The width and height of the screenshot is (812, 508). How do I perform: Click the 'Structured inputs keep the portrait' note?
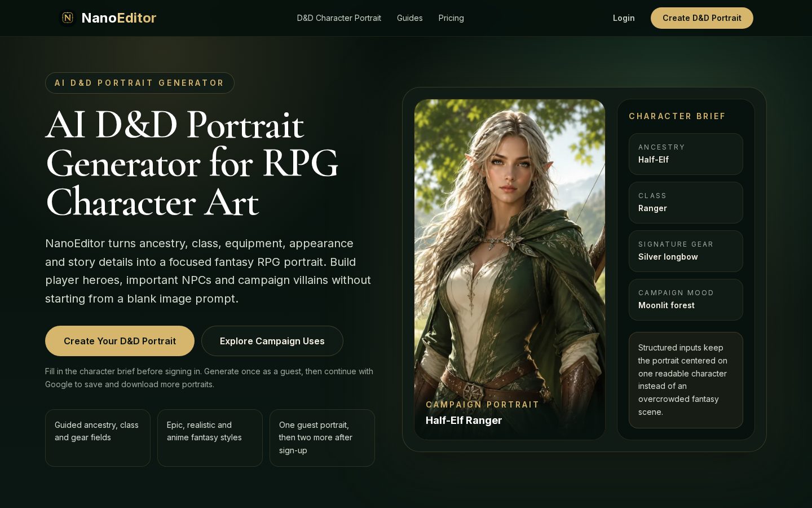point(686,380)
